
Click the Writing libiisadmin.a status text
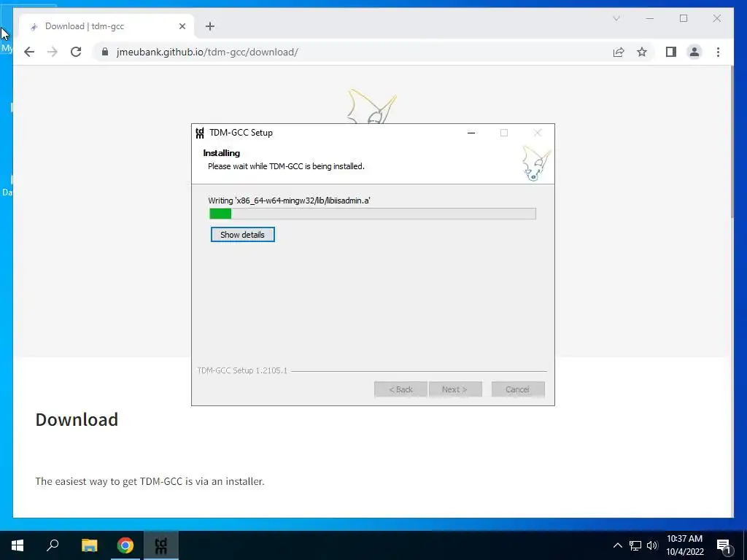coord(289,201)
